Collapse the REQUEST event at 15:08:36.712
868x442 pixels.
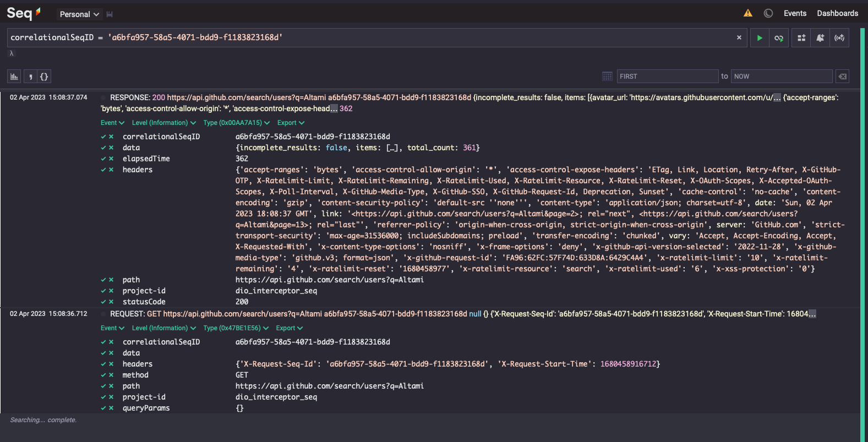click(48, 314)
